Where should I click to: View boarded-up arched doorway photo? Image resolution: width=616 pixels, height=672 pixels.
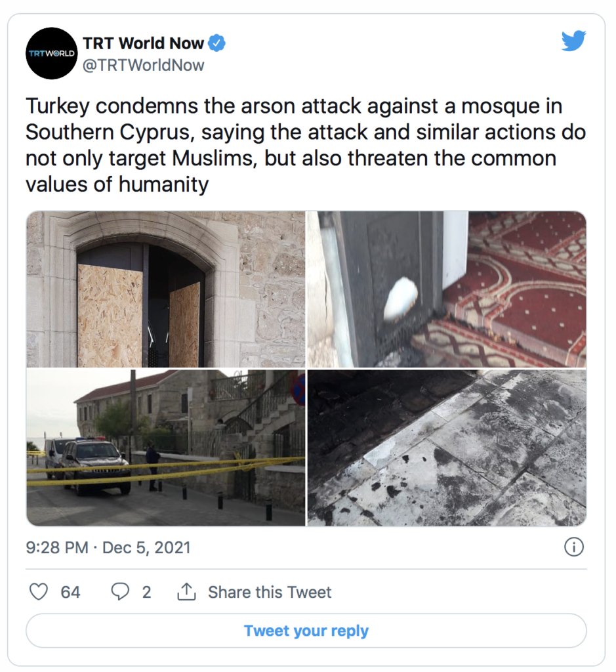point(166,289)
